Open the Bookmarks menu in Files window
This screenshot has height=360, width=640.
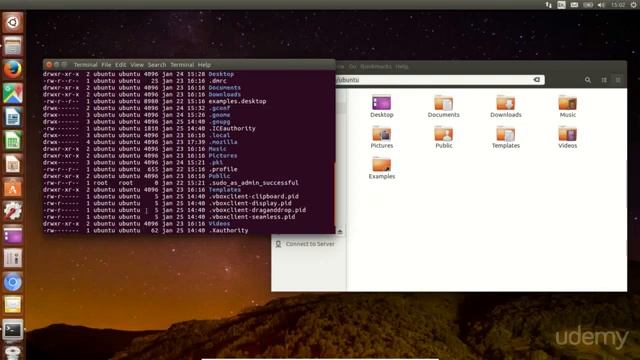pyautogui.click(x=376, y=66)
